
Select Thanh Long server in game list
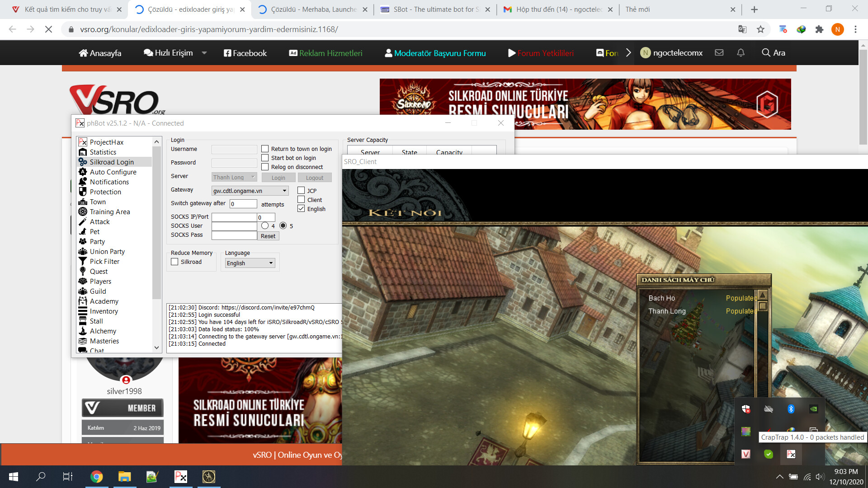pyautogui.click(x=667, y=311)
